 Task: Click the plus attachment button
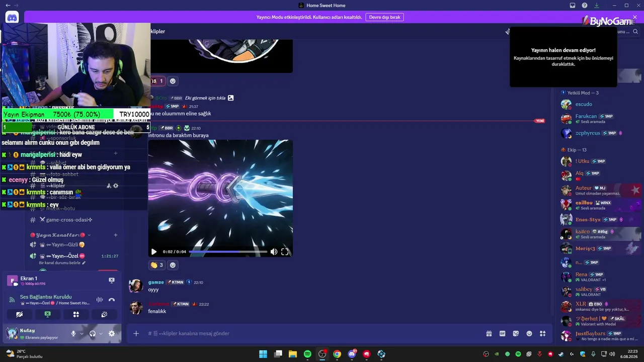click(x=136, y=333)
